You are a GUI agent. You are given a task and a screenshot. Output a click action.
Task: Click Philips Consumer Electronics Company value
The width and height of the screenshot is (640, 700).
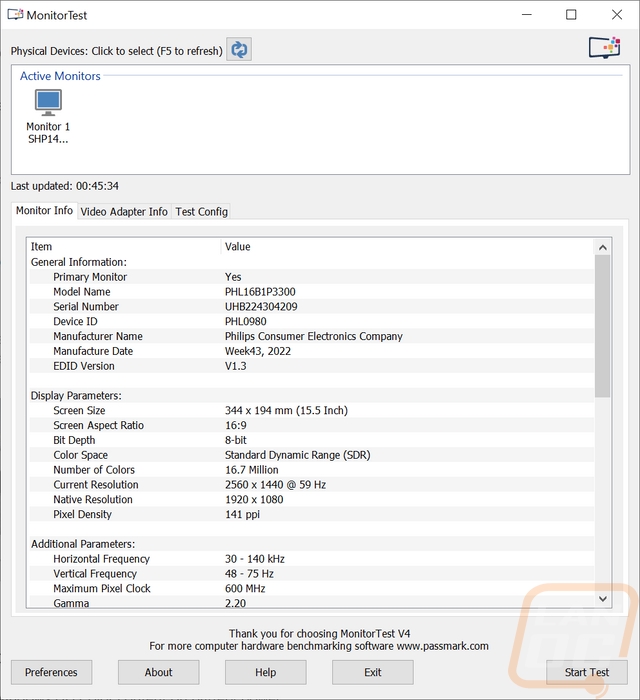[314, 336]
